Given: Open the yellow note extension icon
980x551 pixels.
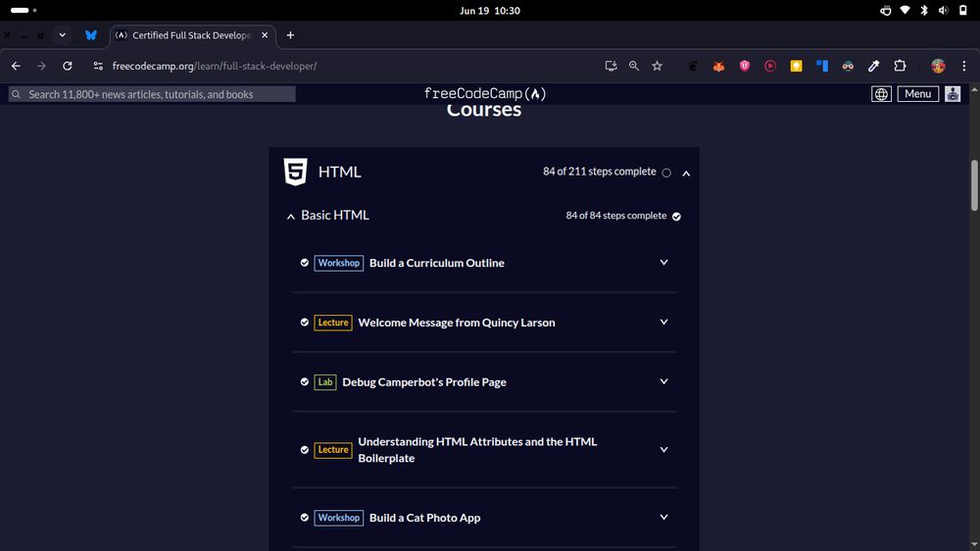Looking at the screenshot, I should [796, 66].
